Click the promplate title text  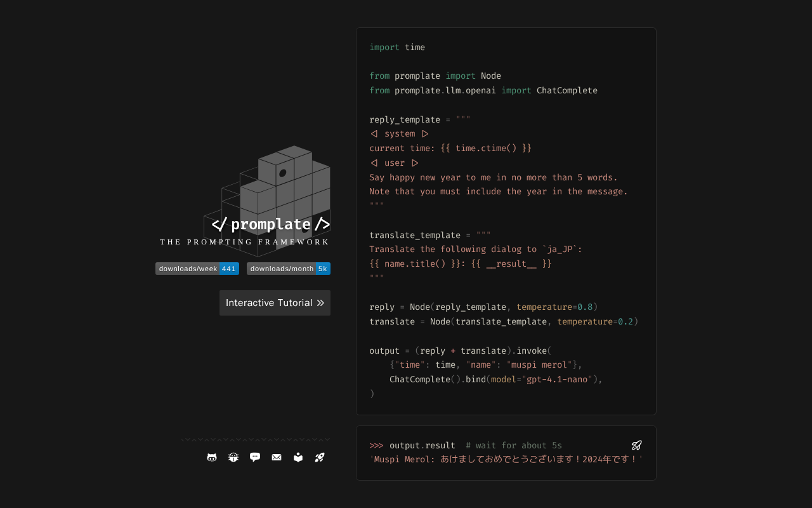tap(271, 224)
